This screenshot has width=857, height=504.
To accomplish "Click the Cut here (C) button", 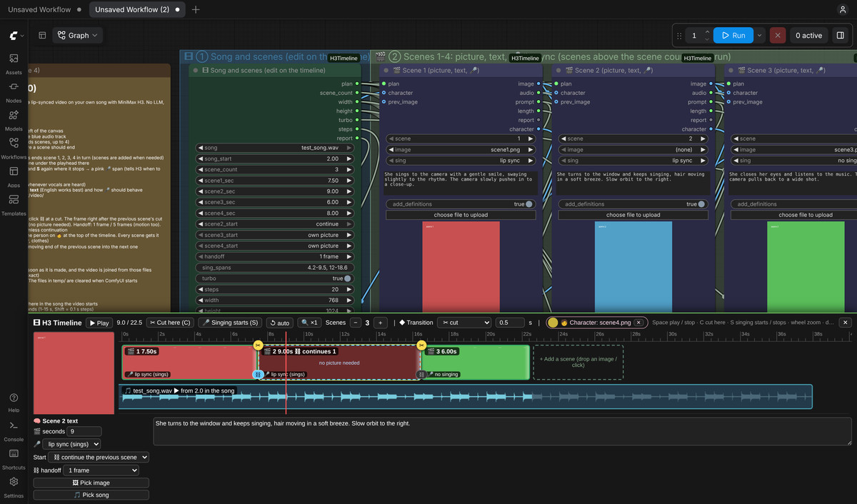I will pyautogui.click(x=169, y=323).
